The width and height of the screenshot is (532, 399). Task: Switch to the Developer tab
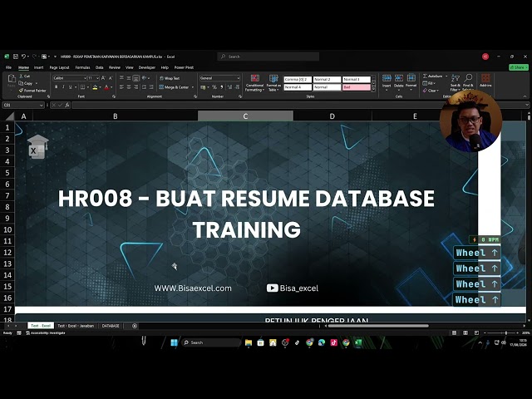147,67
